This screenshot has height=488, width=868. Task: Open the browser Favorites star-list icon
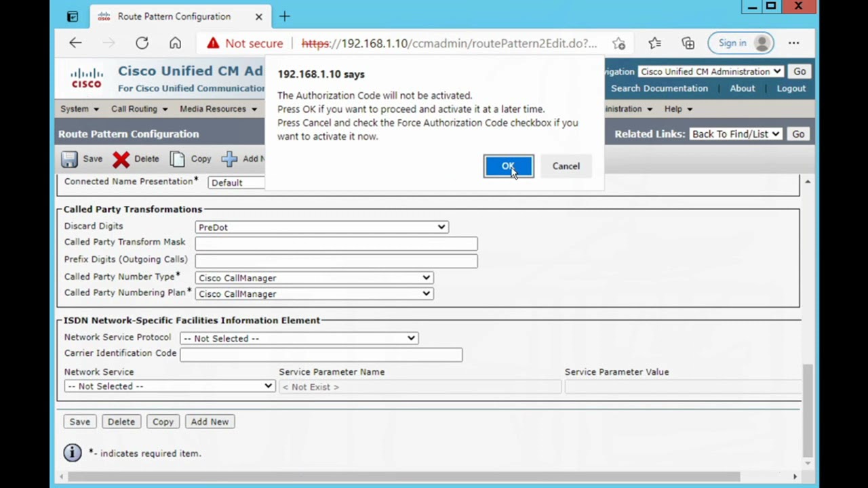(654, 43)
